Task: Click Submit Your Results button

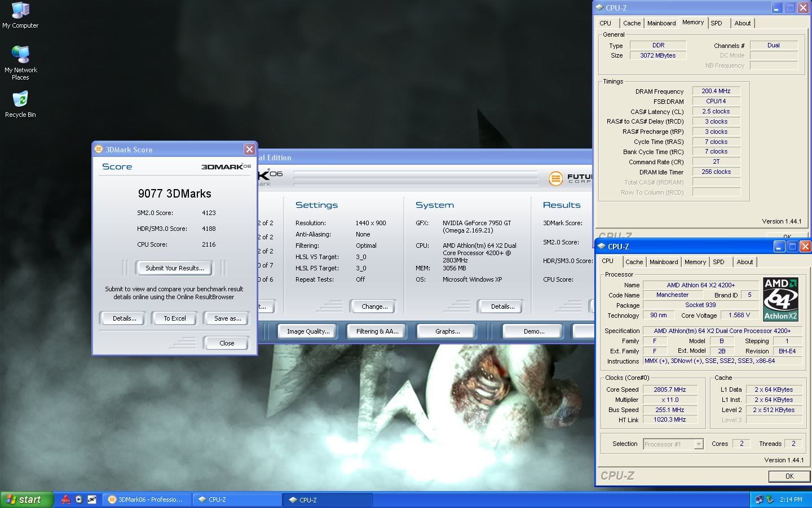Action: click(x=175, y=268)
